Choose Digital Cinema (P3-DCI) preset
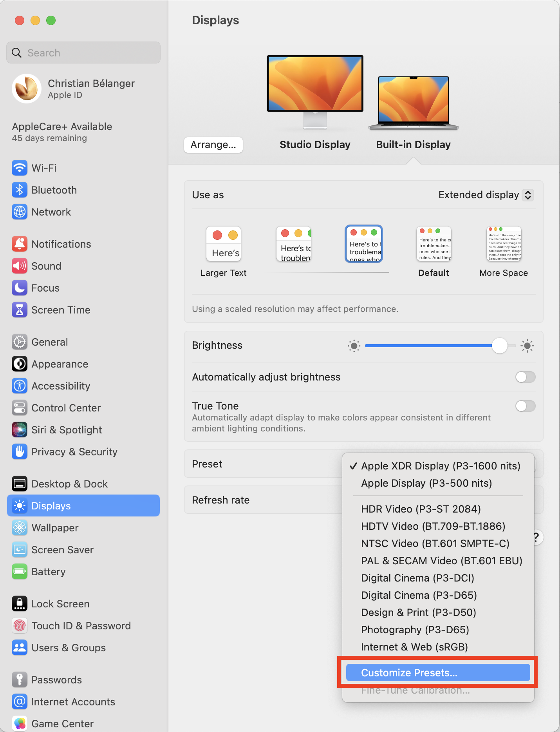This screenshot has height=732, width=560. [x=438, y=578]
